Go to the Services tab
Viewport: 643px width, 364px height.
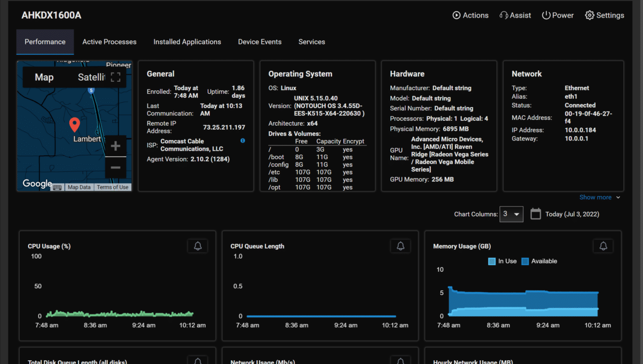(312, 42)
